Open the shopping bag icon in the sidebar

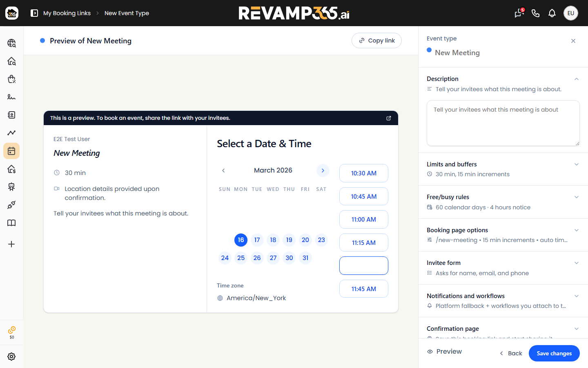point(11,79)
